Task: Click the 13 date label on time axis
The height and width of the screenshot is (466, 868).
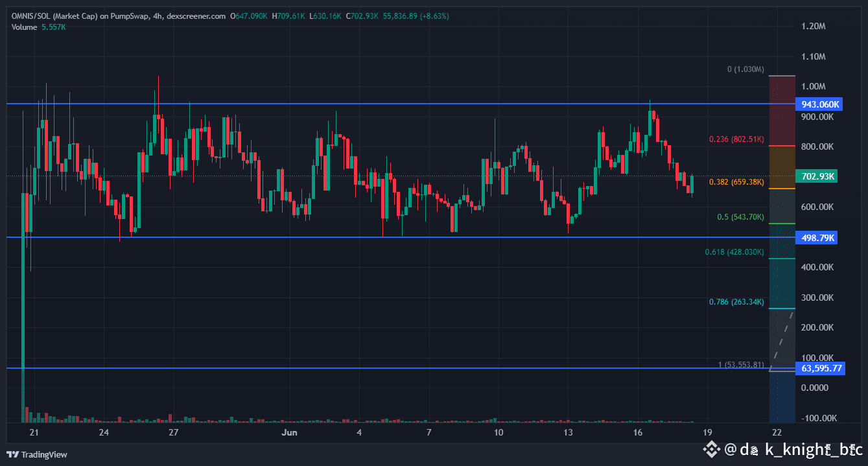Action: 568,432
